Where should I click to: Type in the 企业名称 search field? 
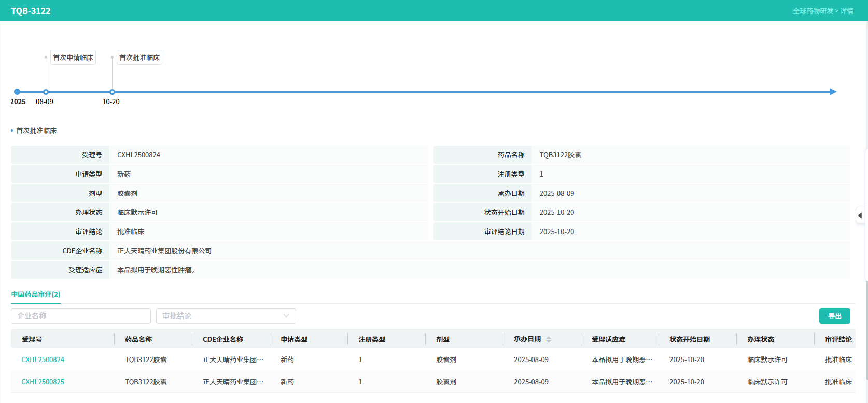[x=81, y=316]
